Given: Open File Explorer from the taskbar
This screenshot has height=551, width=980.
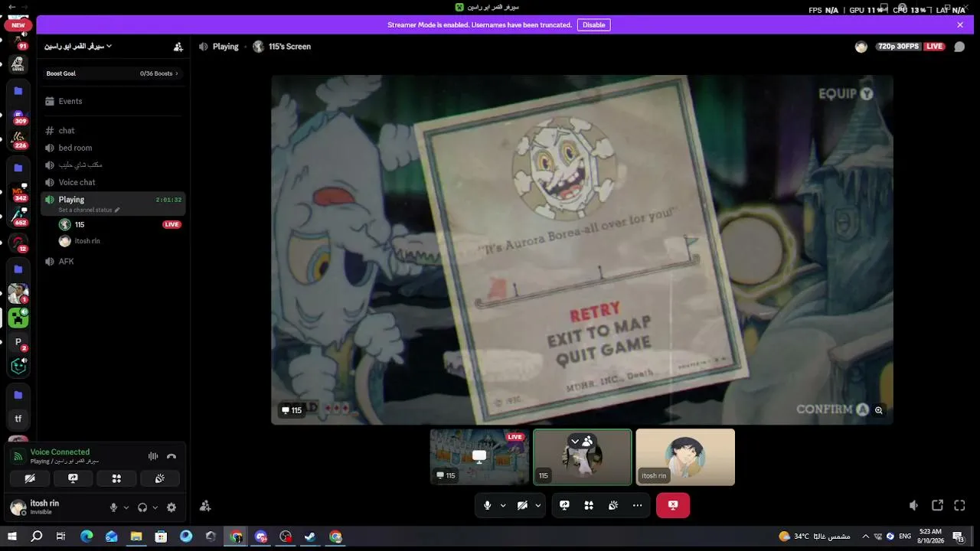Looking at the screenshot, I should [136, 536].
